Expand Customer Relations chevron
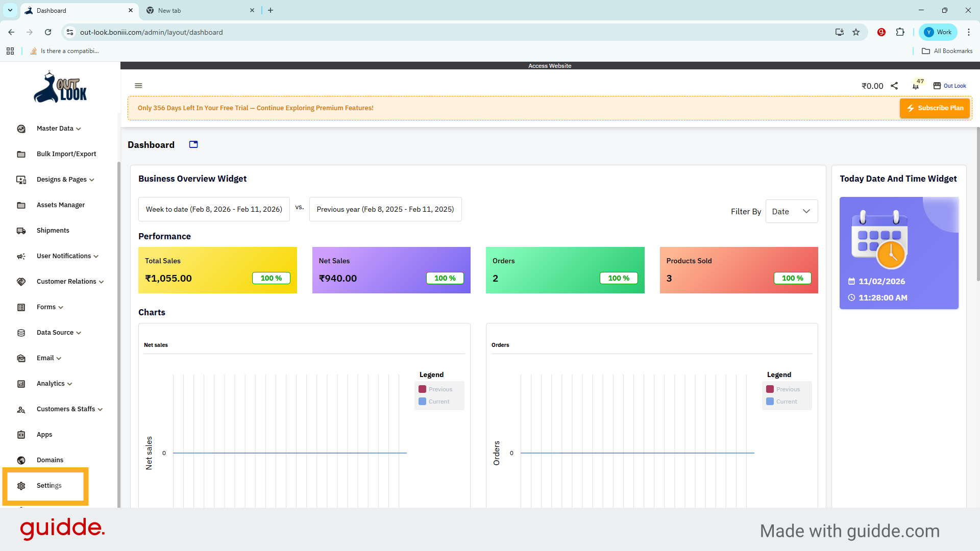Image resolution: width=980 pixels, height=551 pixels. pyautogui.click(x=102, y=282)
